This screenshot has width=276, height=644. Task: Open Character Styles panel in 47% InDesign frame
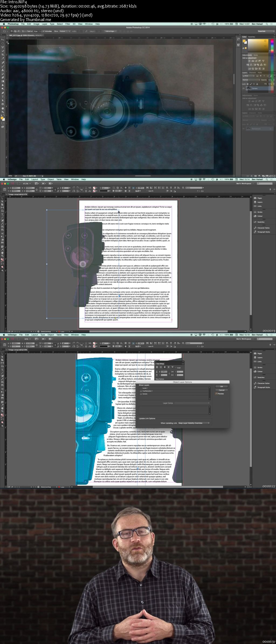coord(261,228)
